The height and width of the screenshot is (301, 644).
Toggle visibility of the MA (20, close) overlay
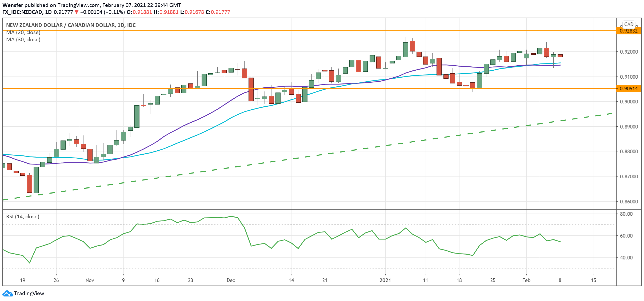tap(23, 32)
